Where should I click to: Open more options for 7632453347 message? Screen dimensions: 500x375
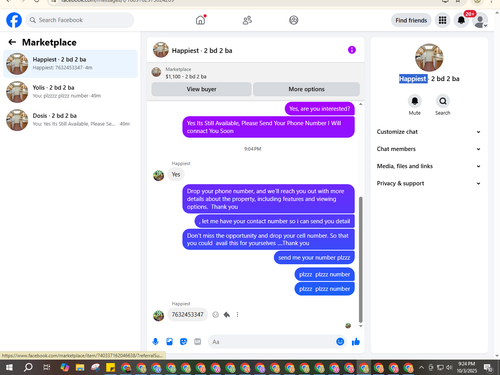237,314
